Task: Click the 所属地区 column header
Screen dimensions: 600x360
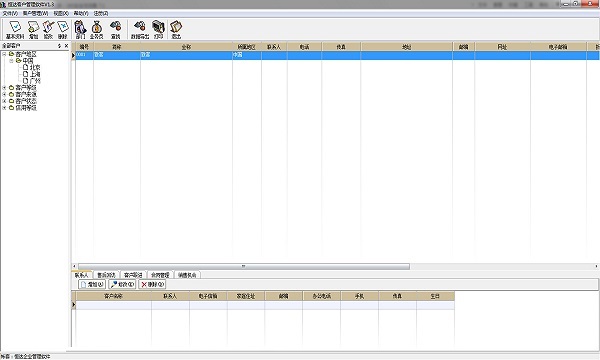Action: point(246,47)
